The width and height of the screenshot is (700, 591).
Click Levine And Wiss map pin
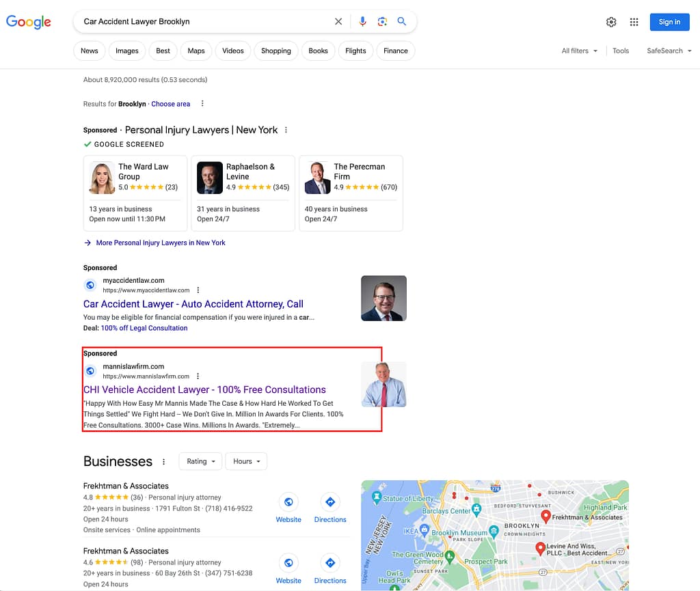[x=540, y=548]
